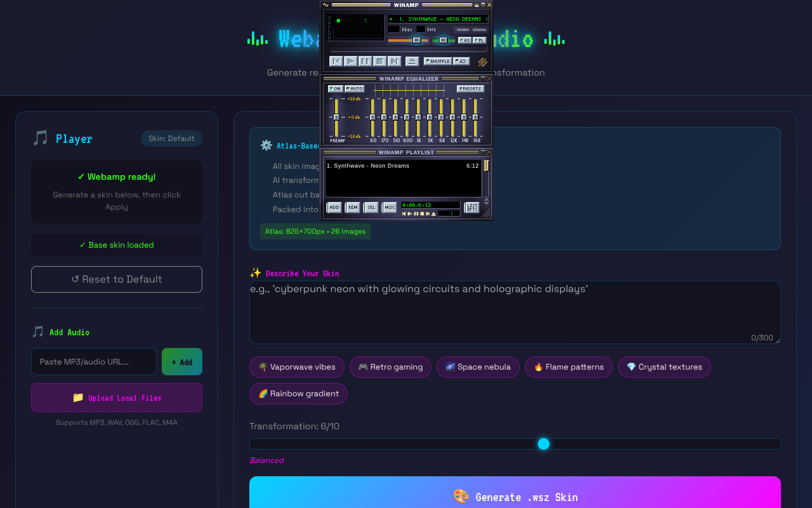Click the Stop button in Winamp
Image resolution: width=812 pixels, height=508 pixels.
click(x=379, y=61)
